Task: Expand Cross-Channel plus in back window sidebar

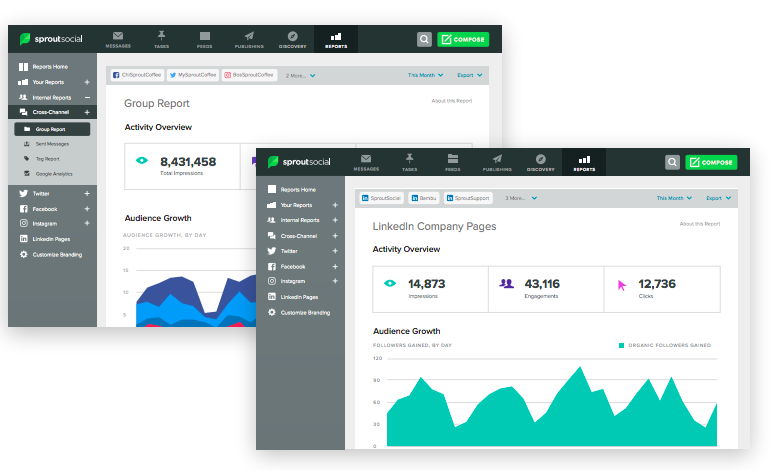Action: [87, 112]
